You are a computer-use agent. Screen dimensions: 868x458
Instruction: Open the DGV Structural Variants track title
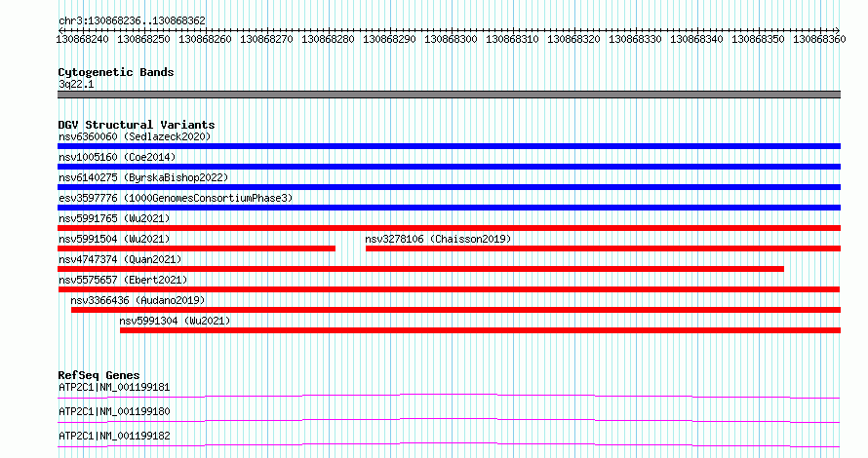(x=137, y=125)
